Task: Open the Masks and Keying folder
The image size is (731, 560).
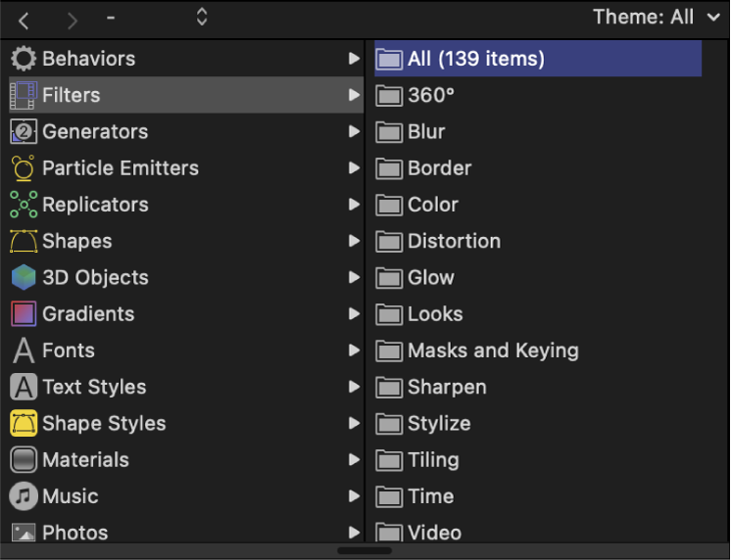Action: click(x=492, y=350)
